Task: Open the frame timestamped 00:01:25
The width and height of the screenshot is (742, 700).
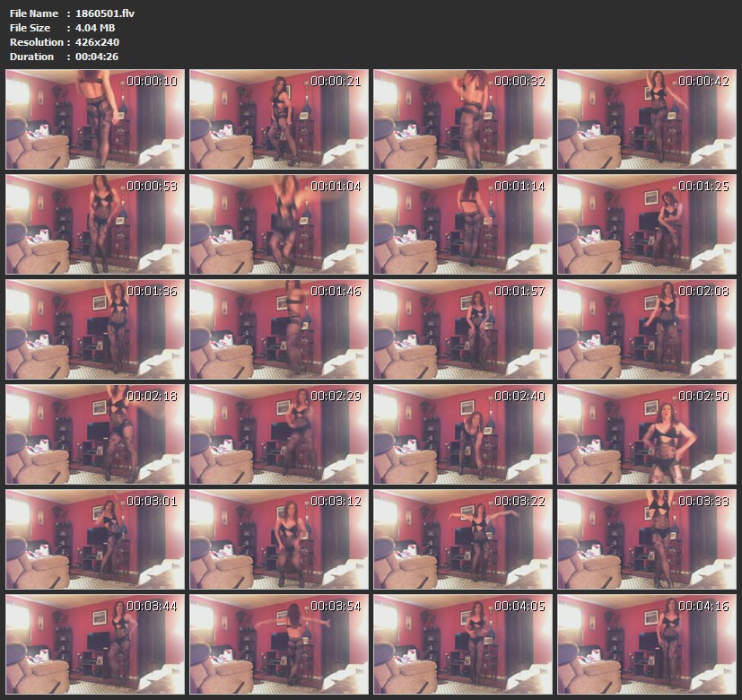Action: click(646, 224)
